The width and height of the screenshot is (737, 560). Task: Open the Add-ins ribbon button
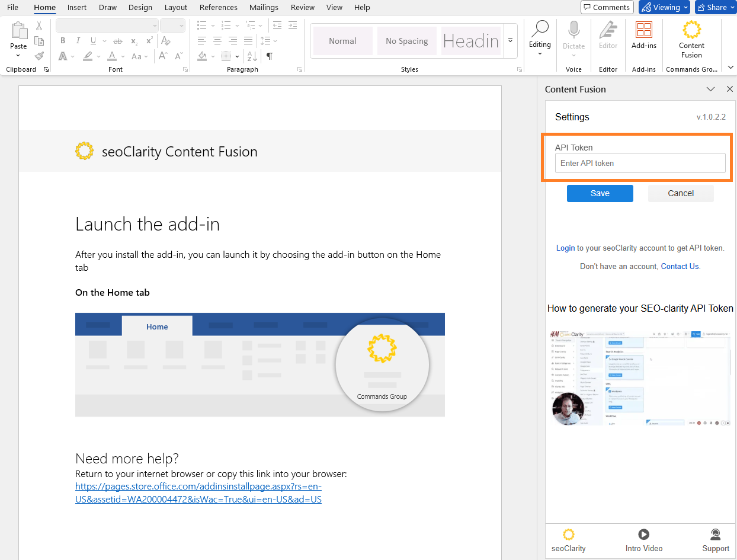tap(643, 36)
